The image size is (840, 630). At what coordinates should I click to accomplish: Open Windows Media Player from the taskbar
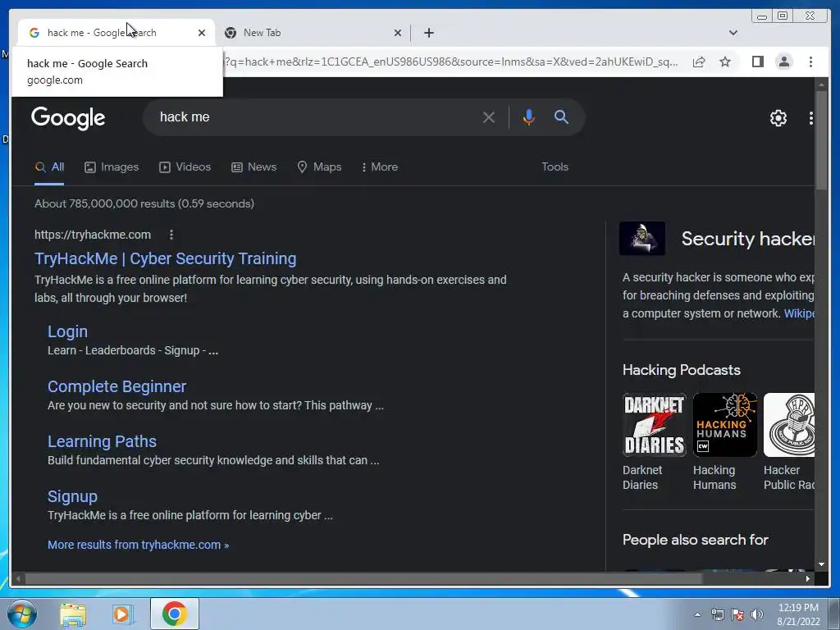122,614
